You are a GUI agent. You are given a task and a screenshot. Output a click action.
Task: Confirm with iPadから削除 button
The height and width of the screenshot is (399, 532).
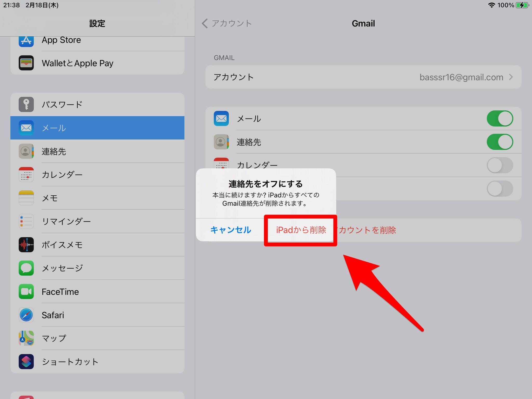coord(301,230)
